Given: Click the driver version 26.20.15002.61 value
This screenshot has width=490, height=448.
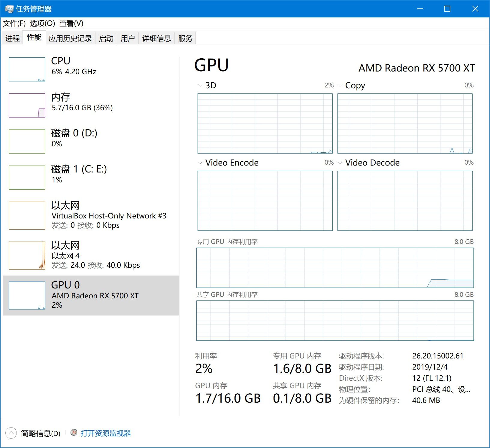Looking at the screenshot, I should (x=438, y=356).
